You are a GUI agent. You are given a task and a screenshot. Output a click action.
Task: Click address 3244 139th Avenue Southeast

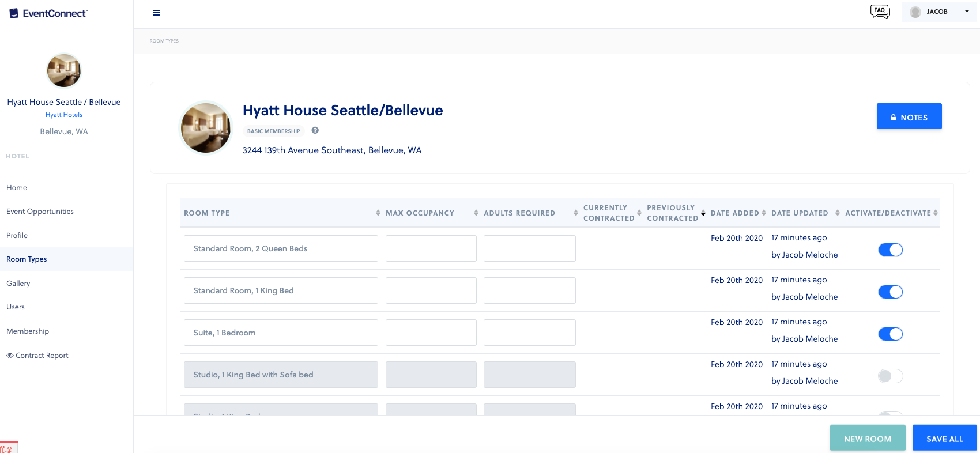point(332,150)
